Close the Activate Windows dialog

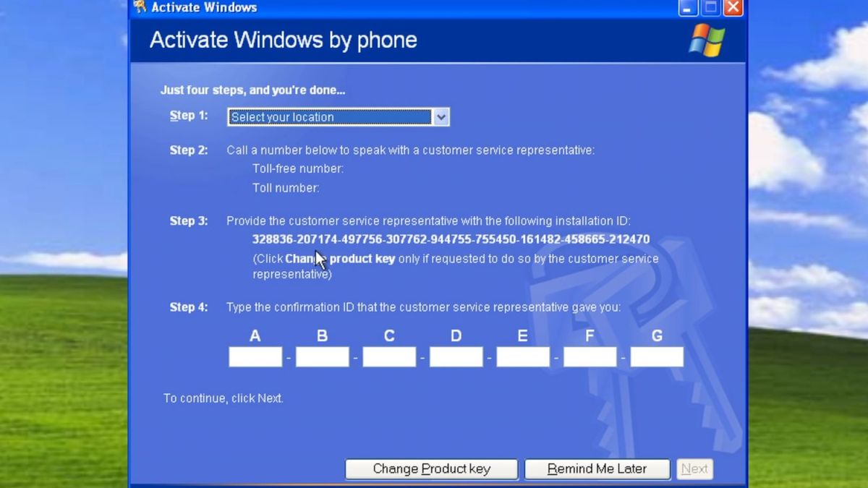click(x=733, y=8)
